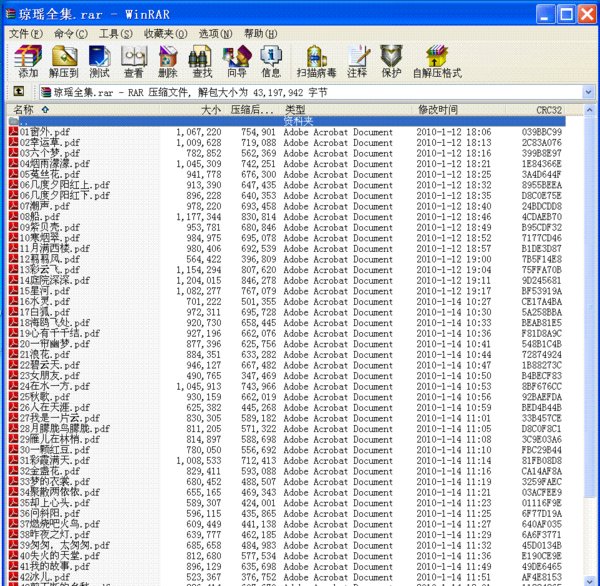Click the 添加 (Add) toolbar icon

[x=28, y=61]
